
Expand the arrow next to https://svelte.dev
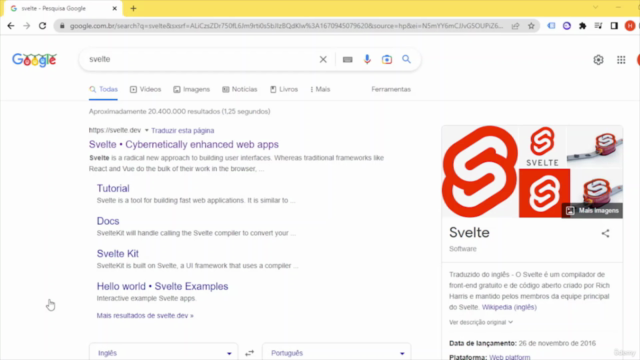[x=147, y=130]
